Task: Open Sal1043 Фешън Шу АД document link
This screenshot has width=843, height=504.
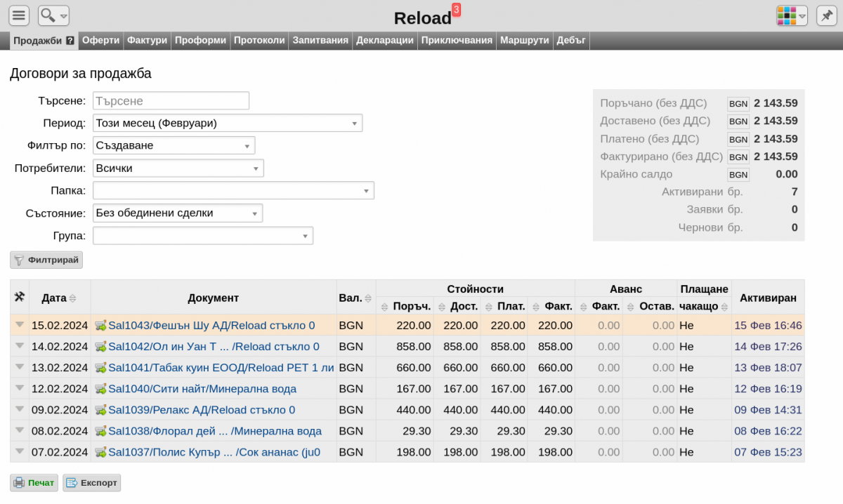Action: [x=211, y=326]
